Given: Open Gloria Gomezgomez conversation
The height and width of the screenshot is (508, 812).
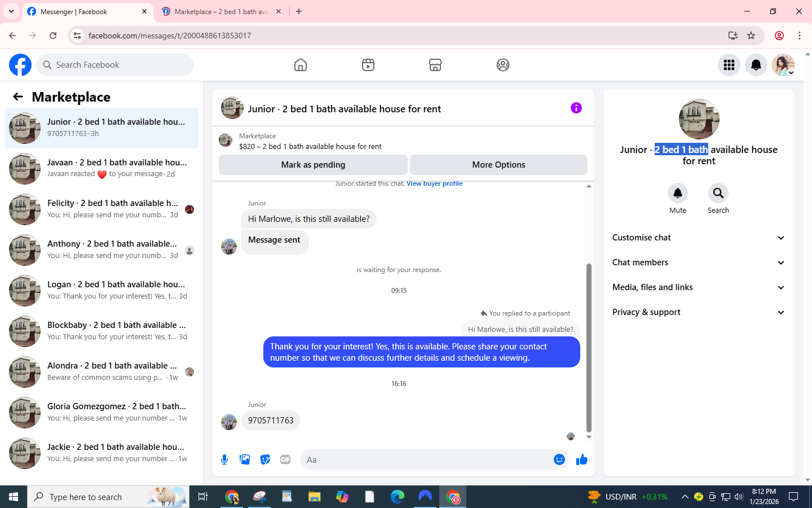Looking at the screenshot, I should coord(101,413).
